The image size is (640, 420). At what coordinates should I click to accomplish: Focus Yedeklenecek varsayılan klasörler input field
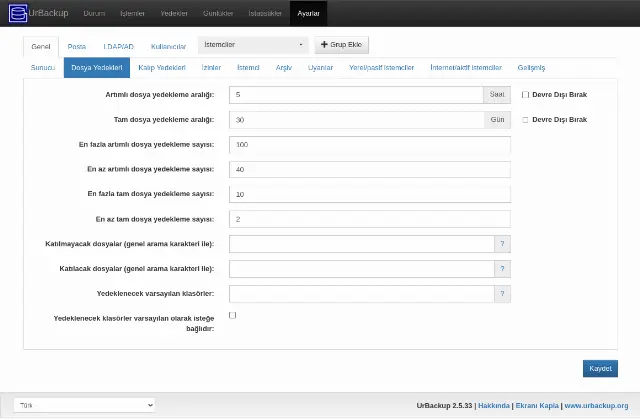(362, 294)
